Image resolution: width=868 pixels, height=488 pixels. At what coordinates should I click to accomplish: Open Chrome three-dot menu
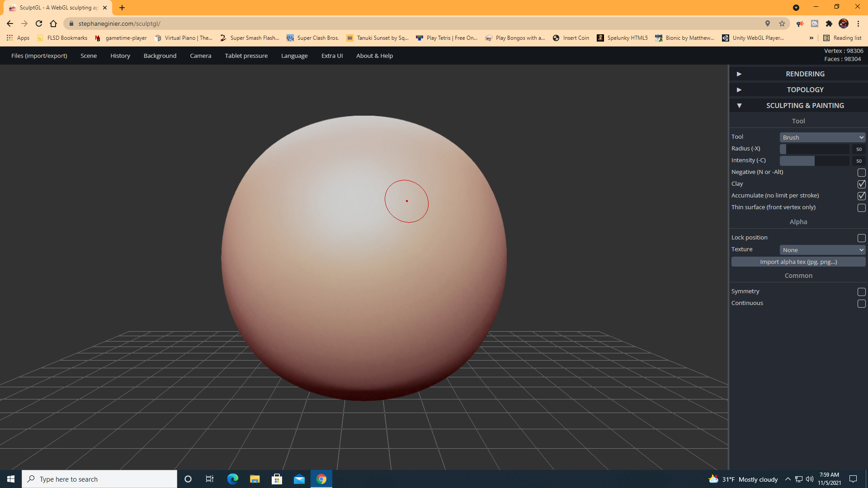tap(858, 23)
